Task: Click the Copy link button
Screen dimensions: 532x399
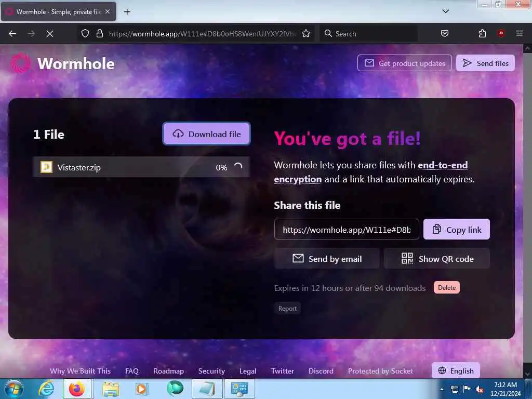Action: (456, 229)
